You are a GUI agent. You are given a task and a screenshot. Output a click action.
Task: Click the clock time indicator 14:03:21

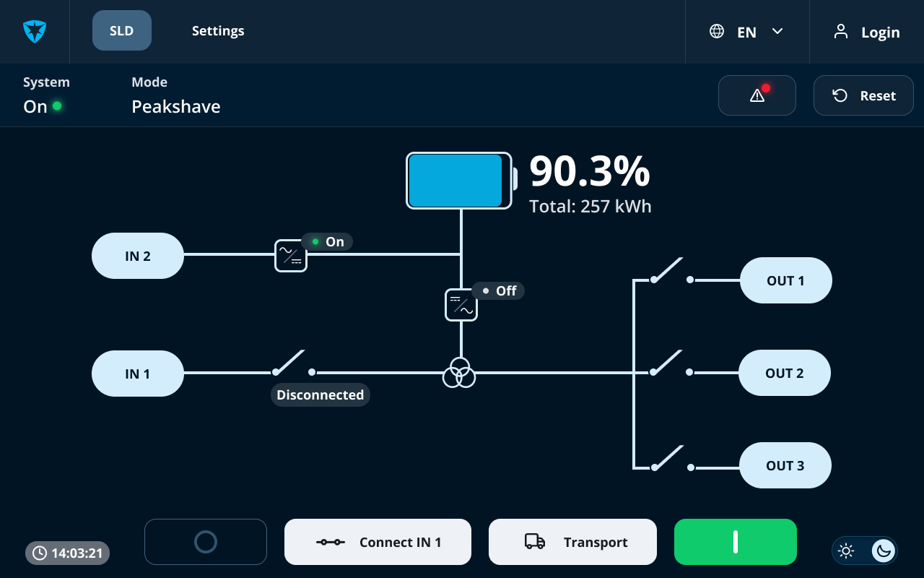coord(68,553)
